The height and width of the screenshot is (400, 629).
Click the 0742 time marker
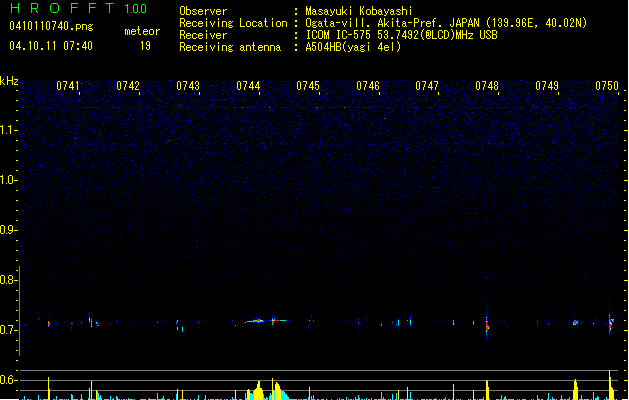(128, 86)
